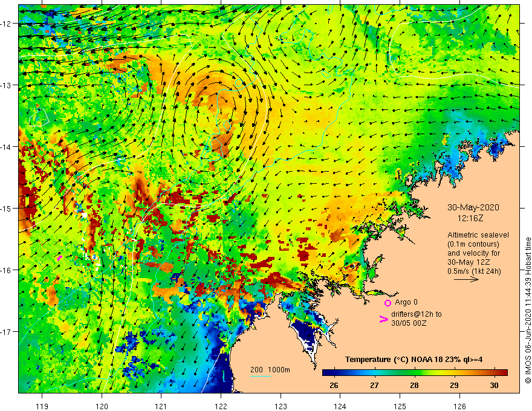This screenshot has height=411, width=532.
Task: Click the magenta drifters arrowhead legend symbol
Action: coord(383,319)
